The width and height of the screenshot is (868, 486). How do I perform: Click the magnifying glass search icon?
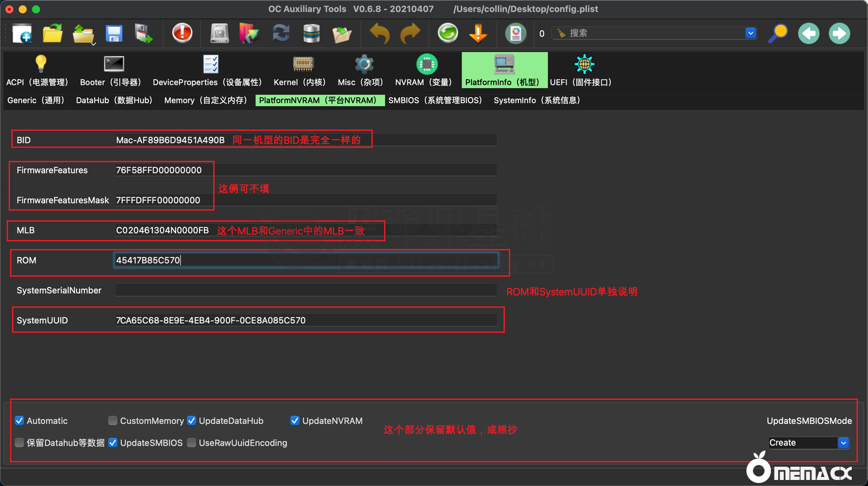pyautogui.click(x=778, y=33)
